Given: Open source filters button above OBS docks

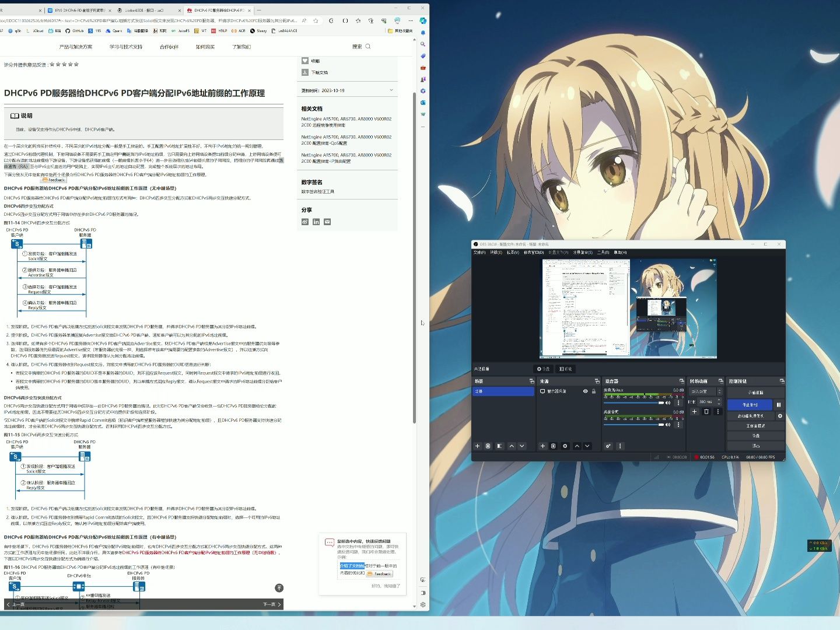Looking at the screenshot, I should click(x=565, y=369).
